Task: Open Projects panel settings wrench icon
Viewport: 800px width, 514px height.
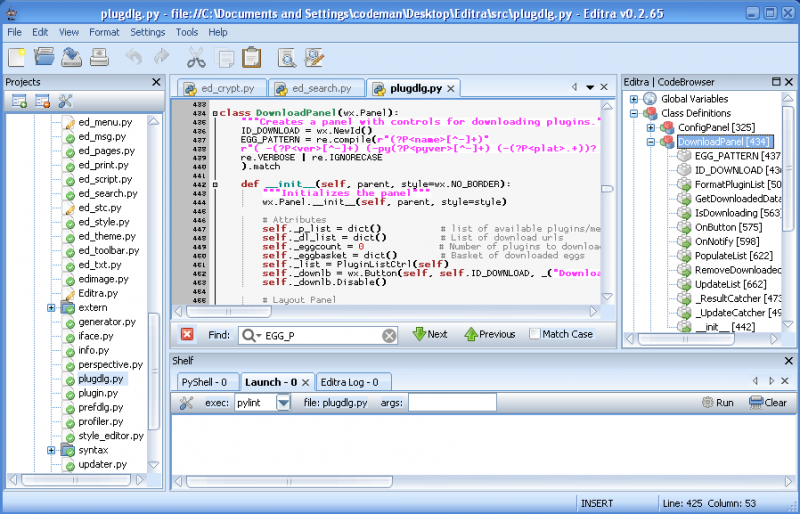Action: point(65,101)
